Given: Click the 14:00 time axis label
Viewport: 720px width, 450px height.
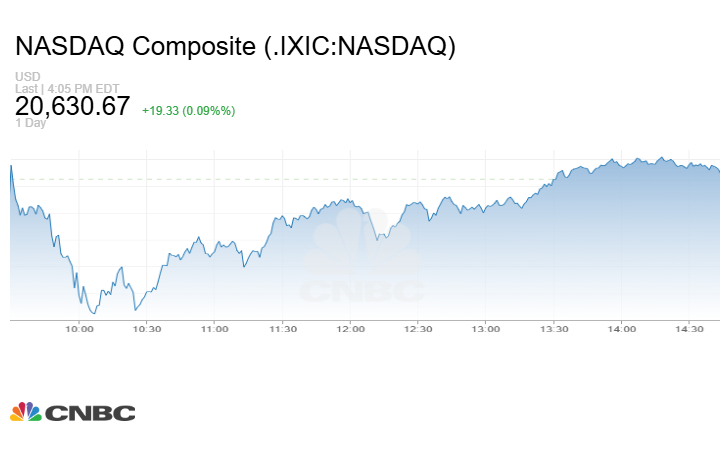Looking at the screenshot, I should (622, 328).
